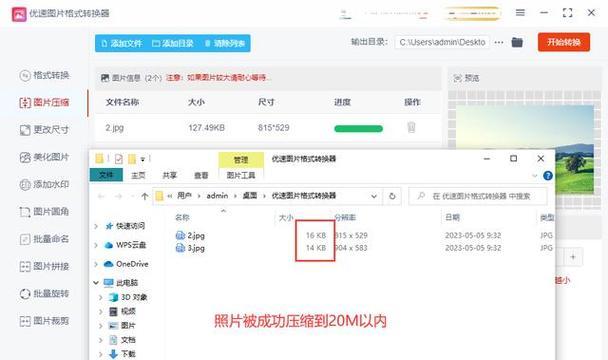The image size is (608, 360).
Task: Open 图片裁剪 in the sidebar
Action: click(44, 321)
